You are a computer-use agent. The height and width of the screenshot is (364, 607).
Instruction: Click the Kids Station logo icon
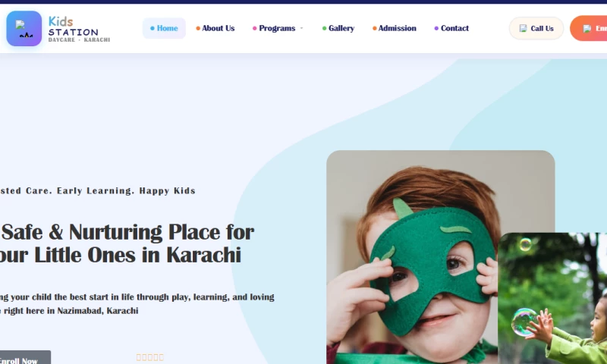pos(24,29)
